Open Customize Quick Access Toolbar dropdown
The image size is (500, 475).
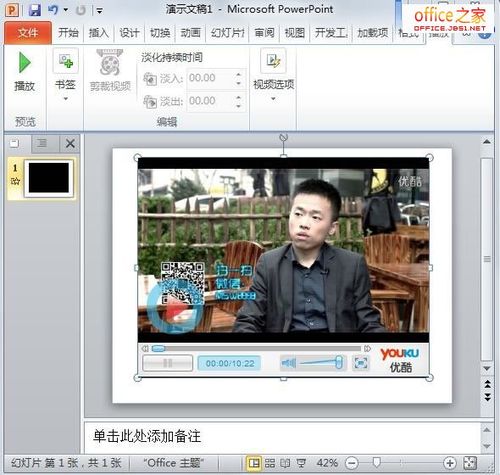(x=99, y=11)
